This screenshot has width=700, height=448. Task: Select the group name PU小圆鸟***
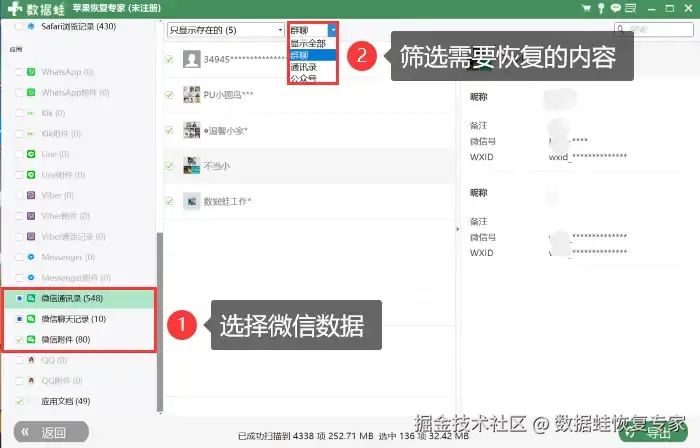tap(228, 95)
